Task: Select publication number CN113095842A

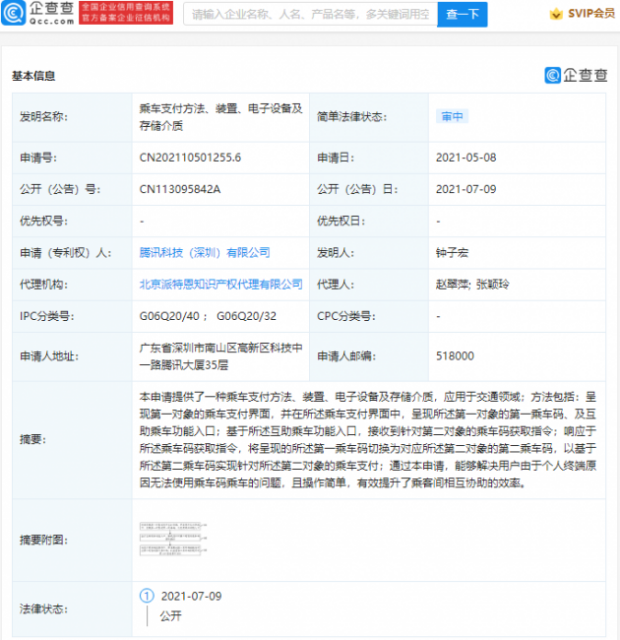Action: point(180,189)
